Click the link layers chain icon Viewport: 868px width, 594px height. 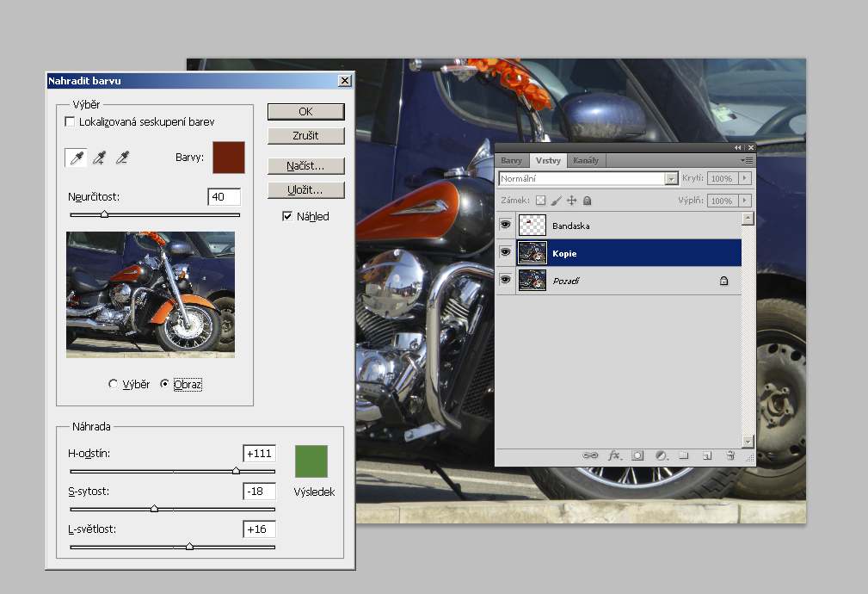(590, 455)
